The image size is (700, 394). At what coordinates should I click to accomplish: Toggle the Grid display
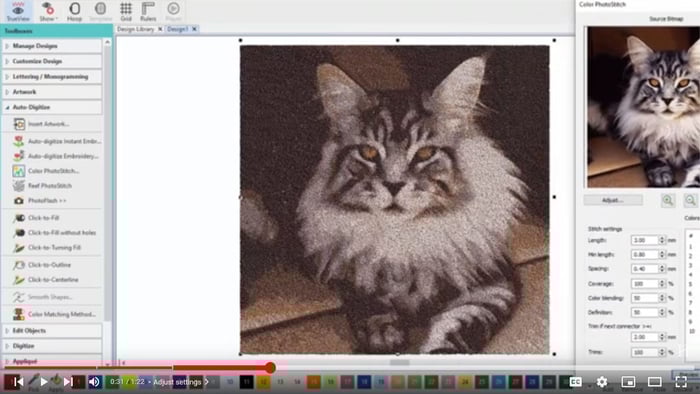point(126,12)
